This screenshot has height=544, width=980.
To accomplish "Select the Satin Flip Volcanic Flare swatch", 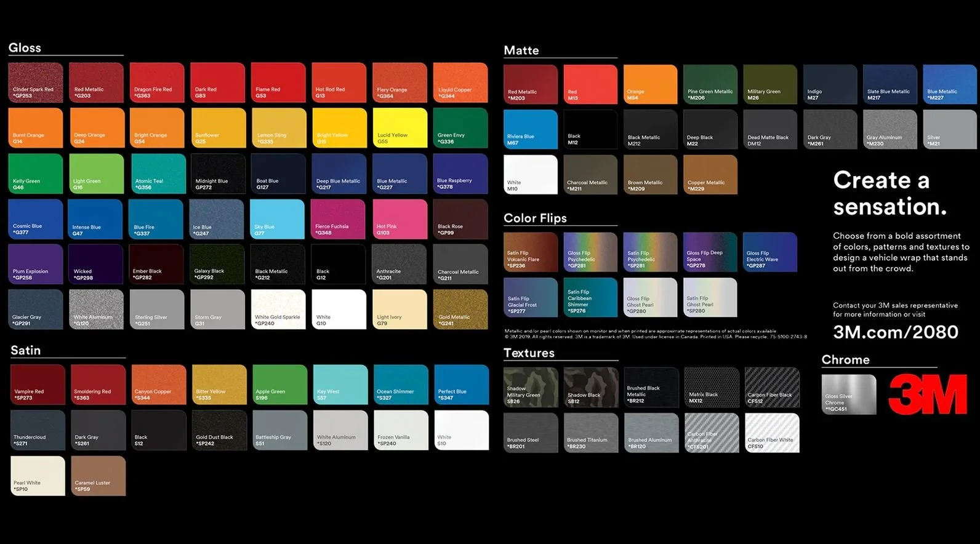I will (x=531, y=252).
